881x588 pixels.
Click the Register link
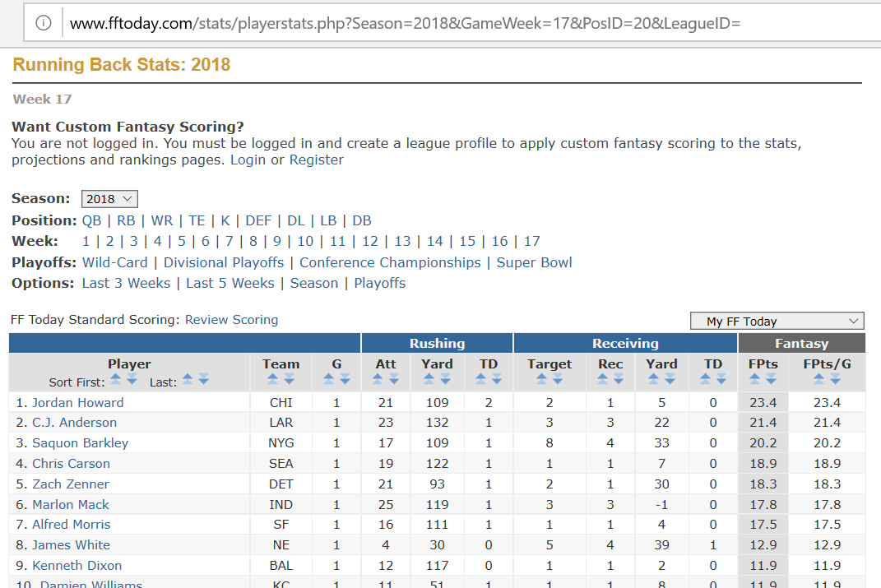[317, 160]
